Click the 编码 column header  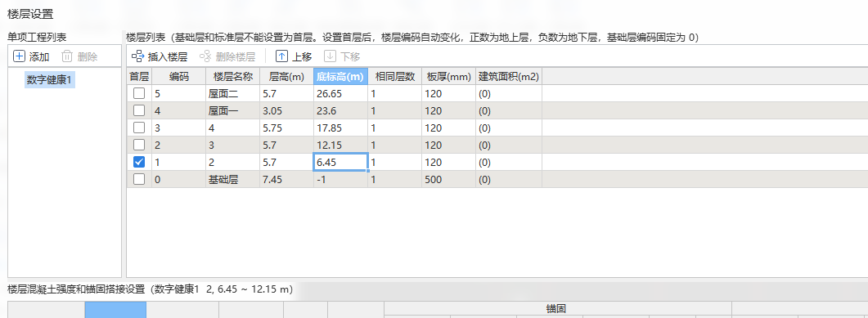(x=179, y=76)
